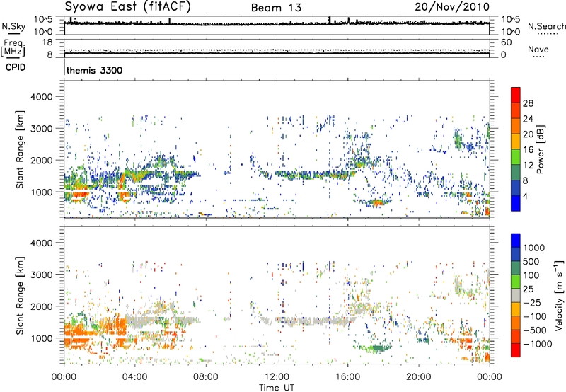The image size is (566, 392).
Task: Pick the Velocity colorbar segment between 100 and 500
Action: point(516,268)
